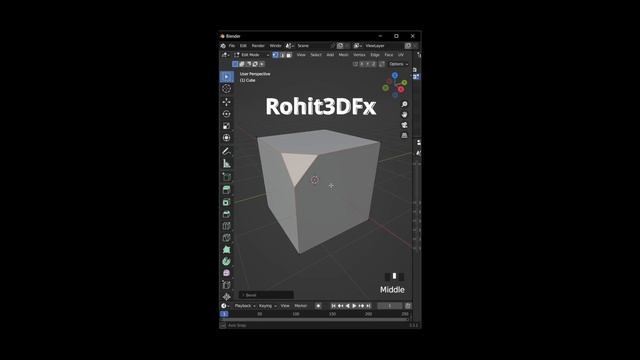Viewport: 640px width, 360px height.
Task: Toggle mirror X axis option
Action: [362, 64]
